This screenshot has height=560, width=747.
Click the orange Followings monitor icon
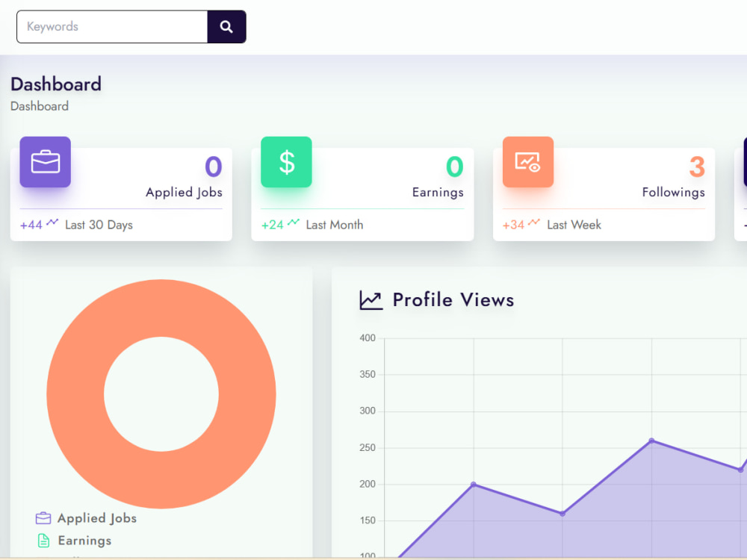tap(528, 162)
